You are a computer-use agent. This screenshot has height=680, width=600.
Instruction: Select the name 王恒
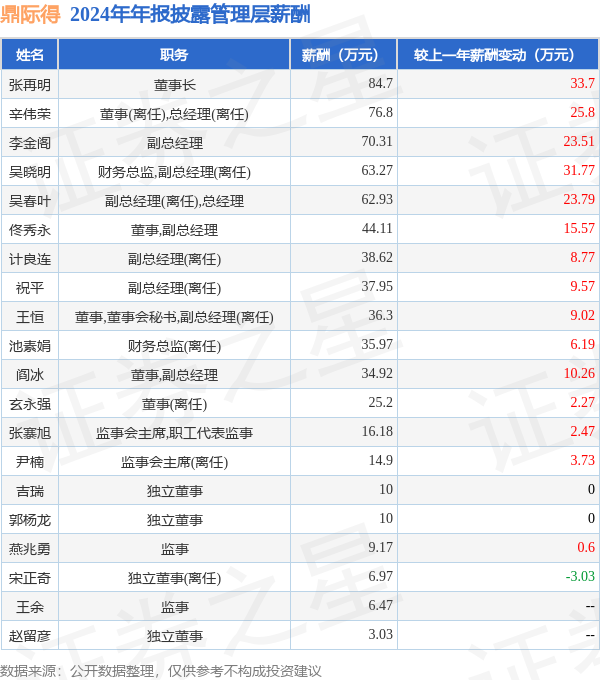point(30,317)
